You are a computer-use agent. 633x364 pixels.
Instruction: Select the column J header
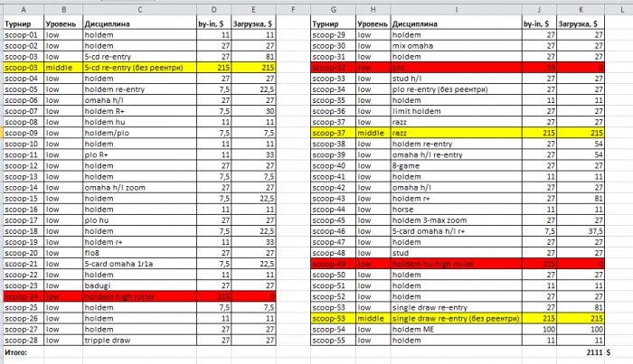tap(539, 10)
